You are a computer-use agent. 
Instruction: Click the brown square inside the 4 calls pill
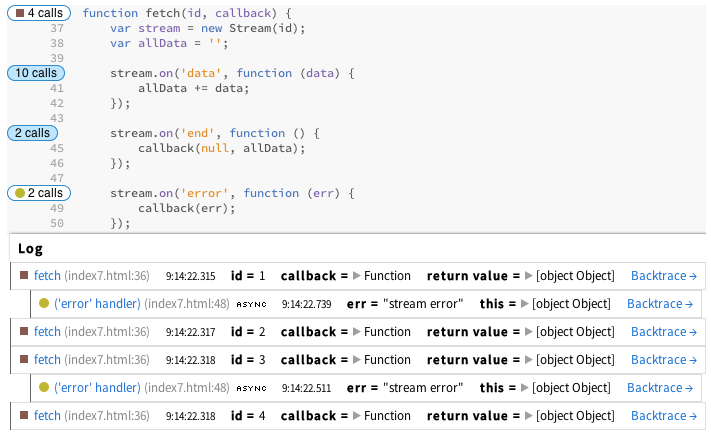coord(19,13)
